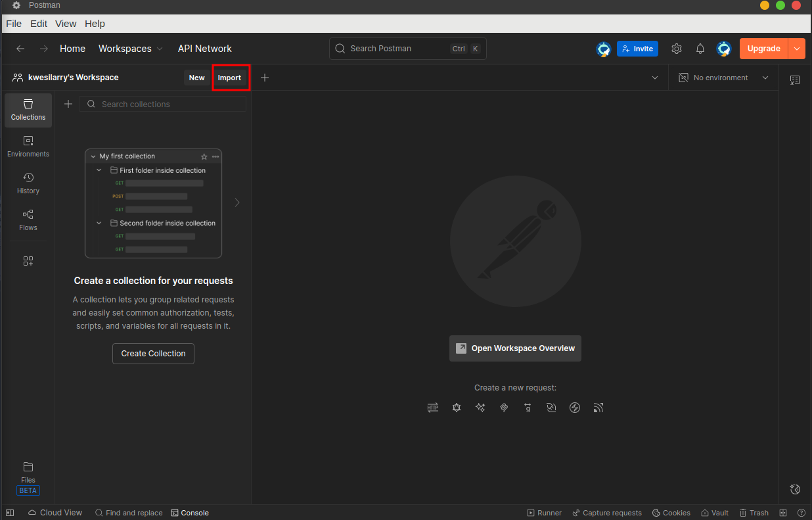Open the Flows panel in the sidebar
Screen dimensions: 812x520
click(28, 220)
